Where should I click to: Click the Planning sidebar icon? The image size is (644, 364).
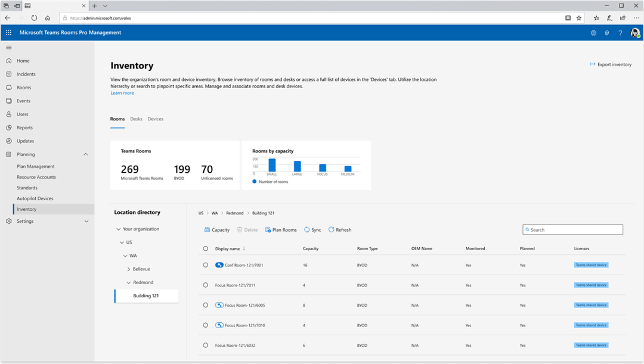tap(8, 154)
